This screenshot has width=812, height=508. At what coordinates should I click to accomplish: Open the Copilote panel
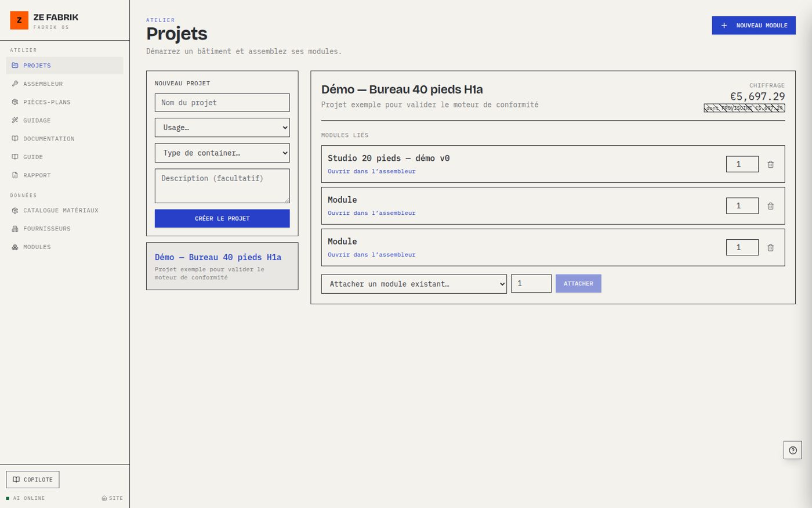pyautogui.click(x=32, y=480)
